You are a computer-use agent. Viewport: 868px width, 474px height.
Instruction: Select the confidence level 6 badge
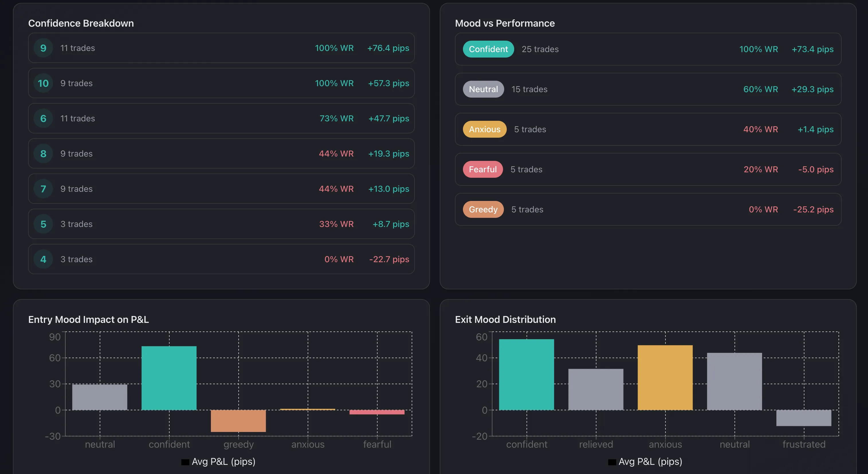[43, 118]
